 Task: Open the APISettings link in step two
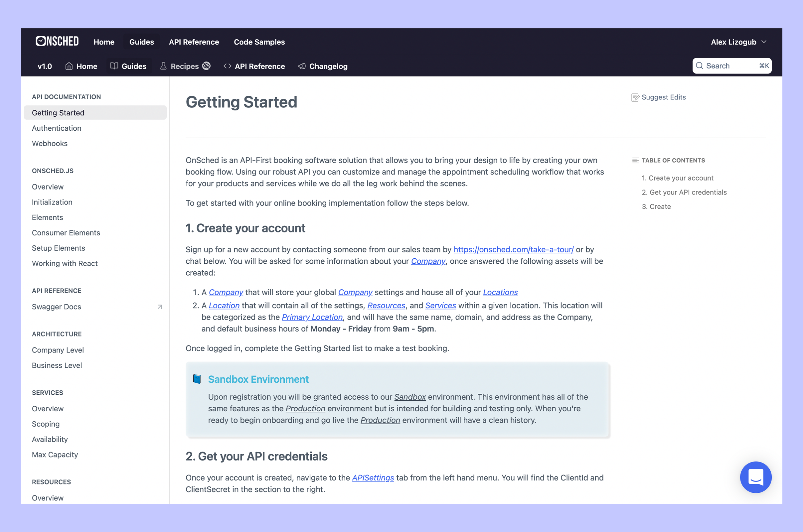373,478
